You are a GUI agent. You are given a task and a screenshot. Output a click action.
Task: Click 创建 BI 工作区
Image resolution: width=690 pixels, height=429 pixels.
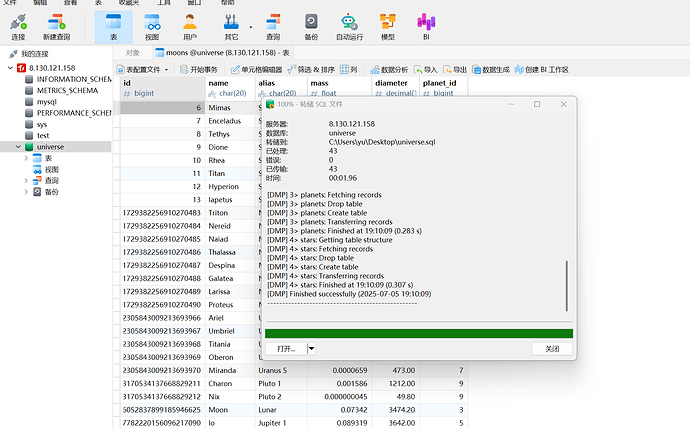tap(541, 70)
